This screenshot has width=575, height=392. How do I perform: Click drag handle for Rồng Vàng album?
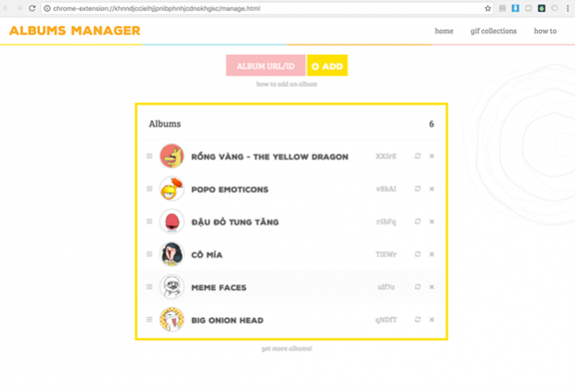click(149, 157)
